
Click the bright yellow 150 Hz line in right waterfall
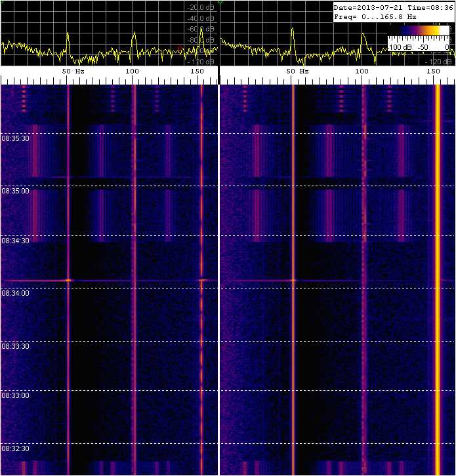[x=438, y=262]
